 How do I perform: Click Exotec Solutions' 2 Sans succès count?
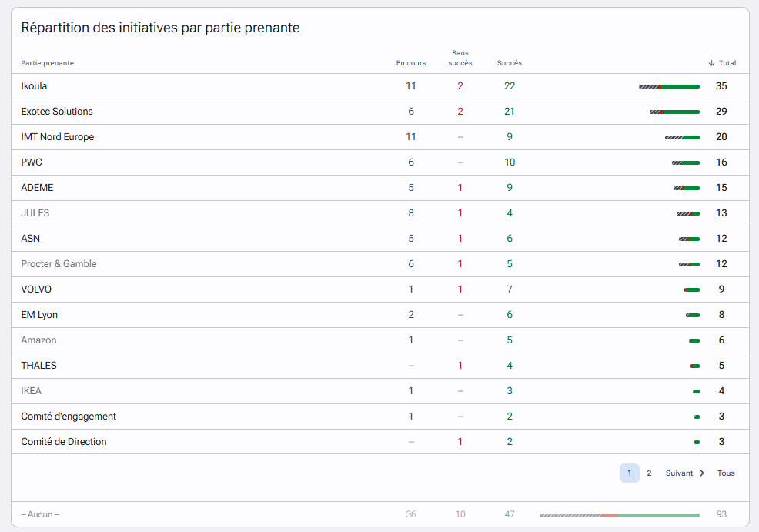pos(460,112)
